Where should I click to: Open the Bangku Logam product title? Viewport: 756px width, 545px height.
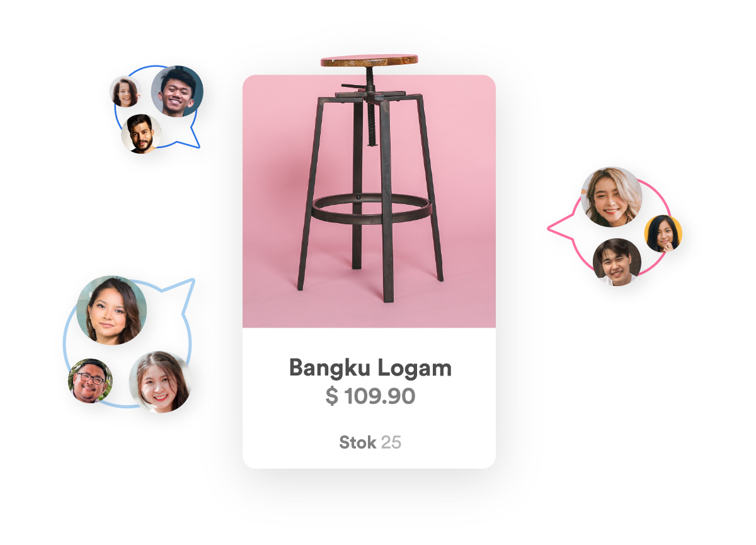point(370,368)
